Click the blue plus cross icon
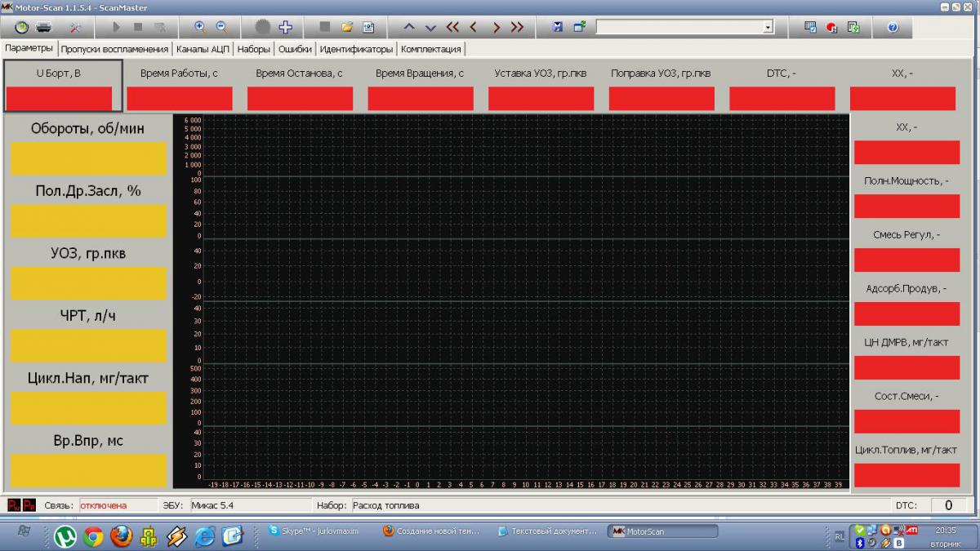The width and height of the screenshot is (980, 551). pyautogui.click(x=285, y=27)
